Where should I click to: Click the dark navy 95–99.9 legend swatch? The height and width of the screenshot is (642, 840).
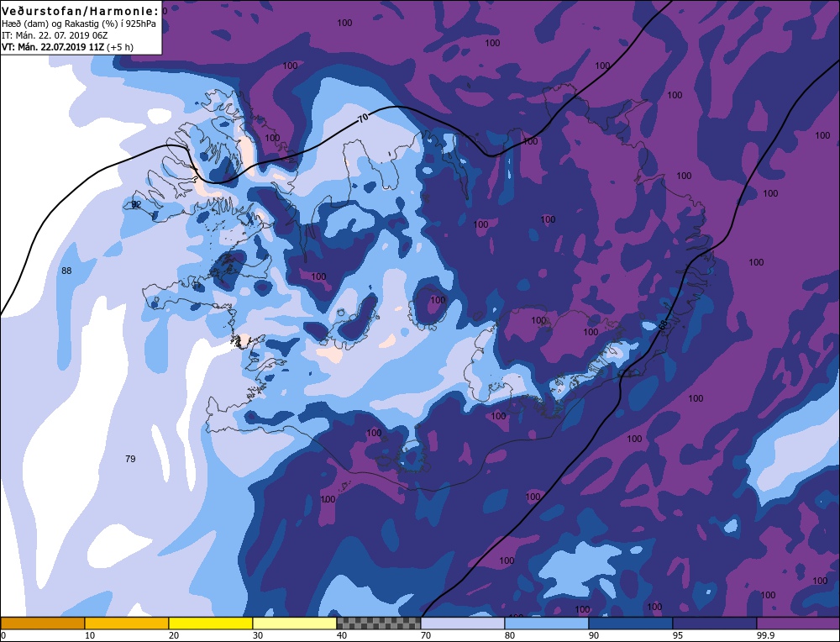coord(715,623)
